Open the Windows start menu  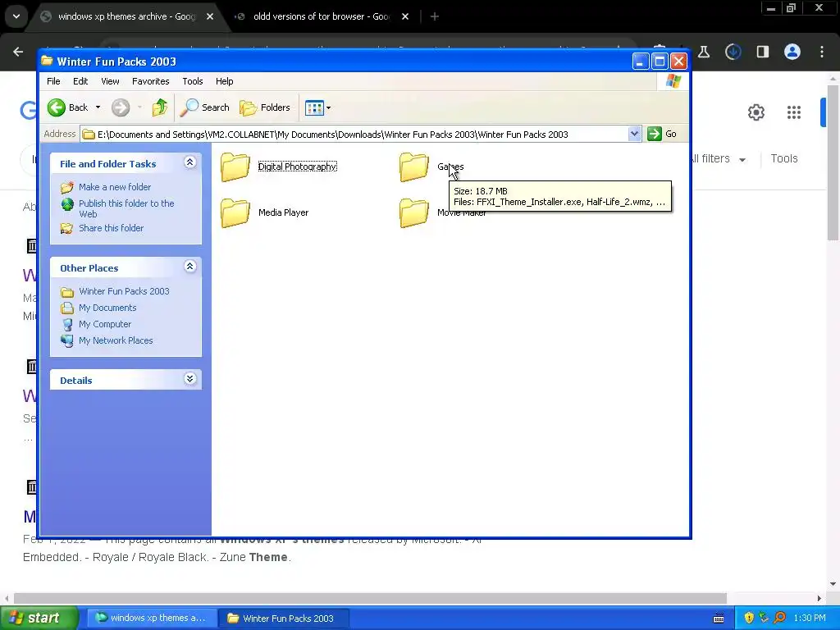[x=39, y=619]
